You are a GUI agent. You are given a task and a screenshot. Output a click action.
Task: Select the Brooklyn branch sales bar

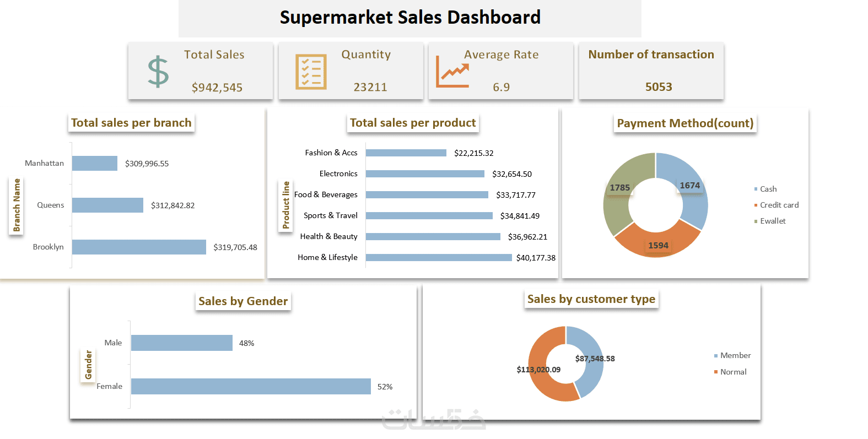(x=139, y=247)
